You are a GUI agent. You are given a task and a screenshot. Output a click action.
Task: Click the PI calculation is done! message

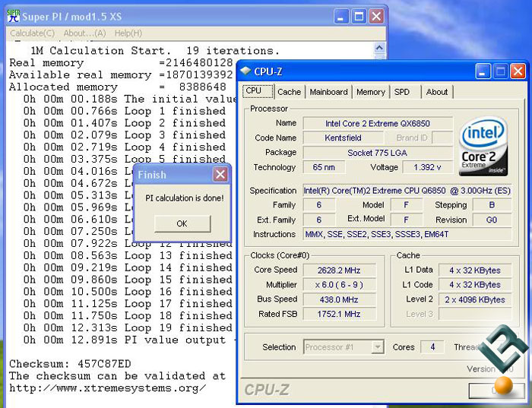[184, 198]
